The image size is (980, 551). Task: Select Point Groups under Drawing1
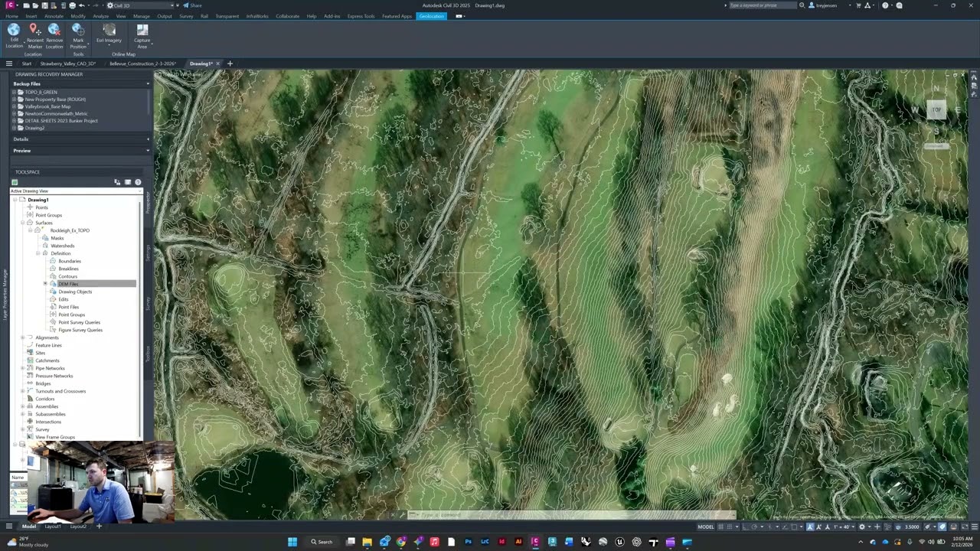(x=48, y=215)
